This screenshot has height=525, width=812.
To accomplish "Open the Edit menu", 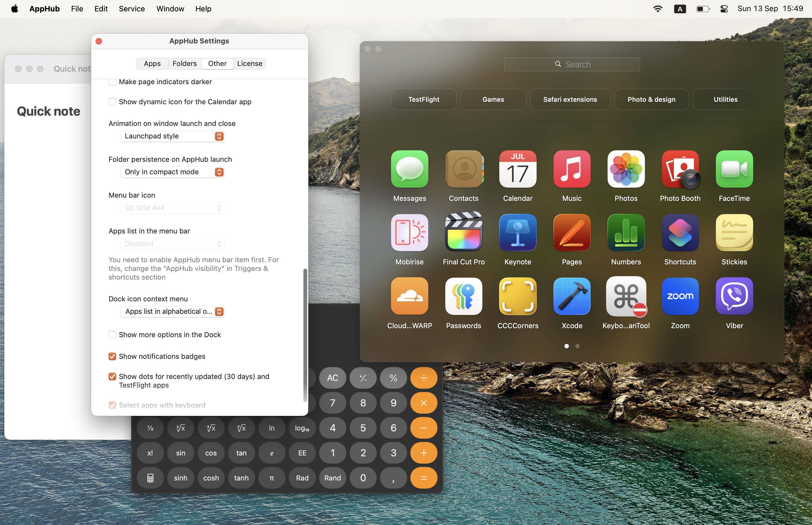I will pos(101,9).
